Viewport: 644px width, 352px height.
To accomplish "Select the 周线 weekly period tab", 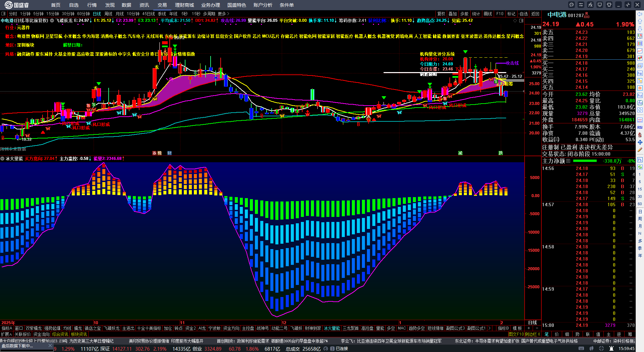I will point(108,14).
